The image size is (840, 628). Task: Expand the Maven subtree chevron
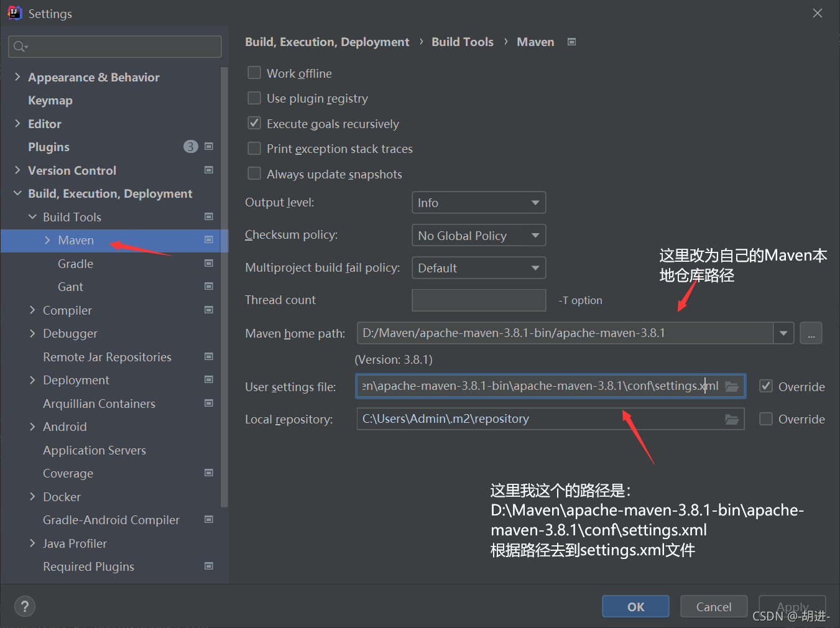tap(47, 240)
